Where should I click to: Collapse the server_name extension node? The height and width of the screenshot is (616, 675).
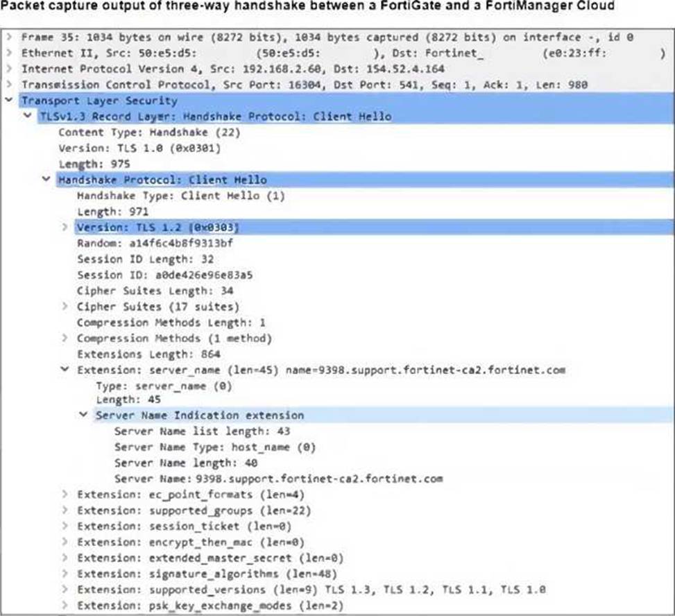tap(65, 370)
